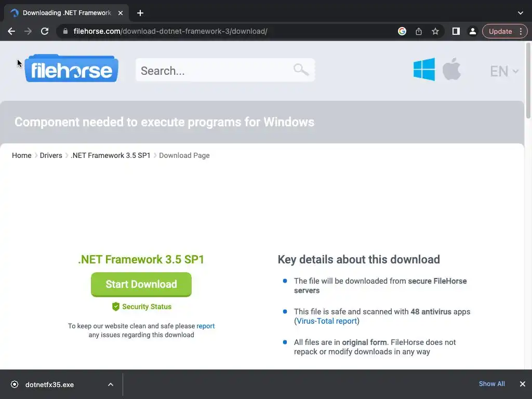Open a new tab with plus icon

[140, 13]
